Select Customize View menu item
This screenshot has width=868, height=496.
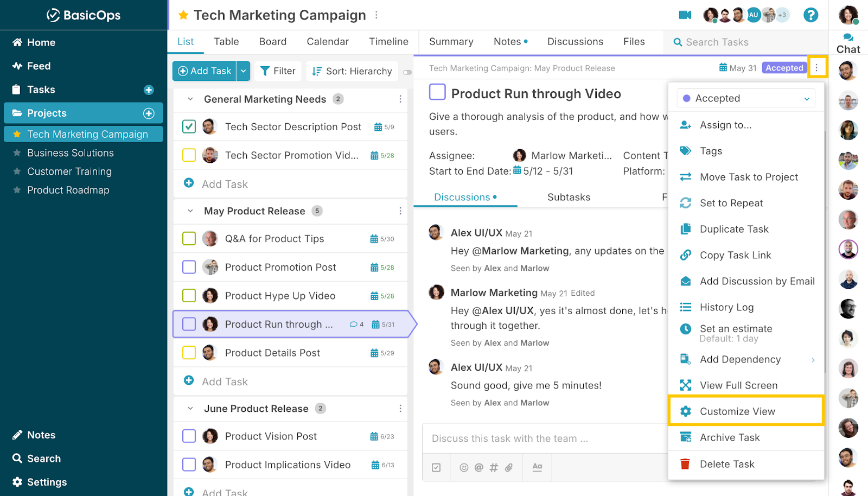[x=746, y=411]
